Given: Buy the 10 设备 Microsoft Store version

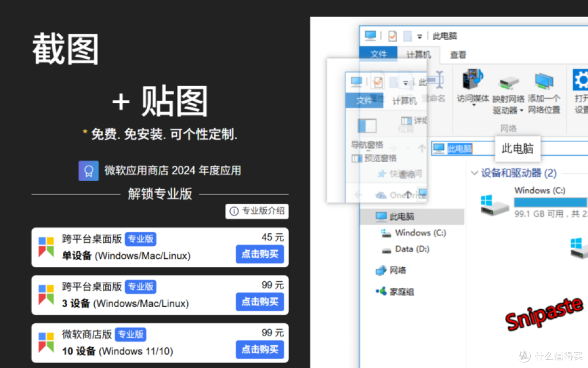Looking at the screenshot, I should click(x=260, y=349).
